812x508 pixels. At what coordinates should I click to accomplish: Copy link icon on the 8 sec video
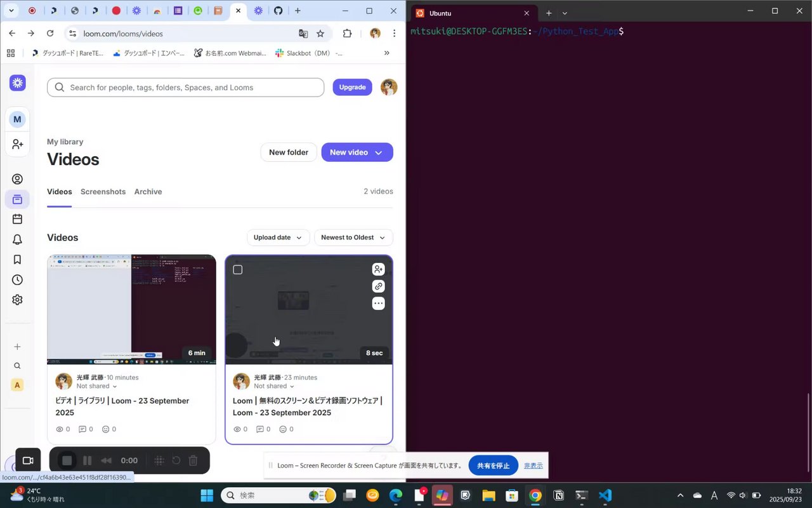[378, 286]
